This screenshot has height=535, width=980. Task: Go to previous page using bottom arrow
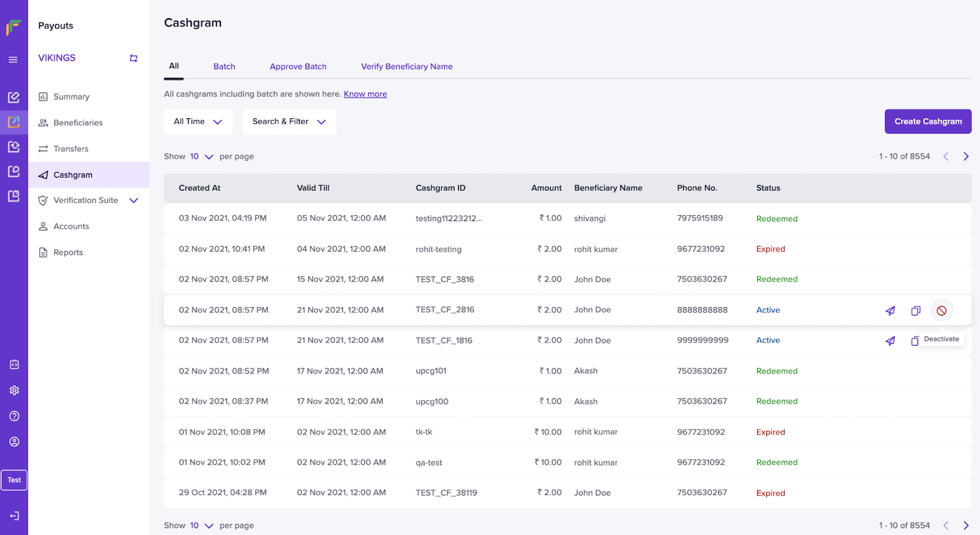point(946,526)
